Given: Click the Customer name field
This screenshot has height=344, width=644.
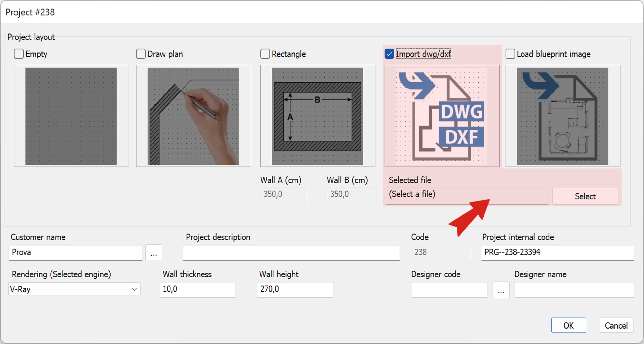Looking at the screenshot, I should 75,253.
